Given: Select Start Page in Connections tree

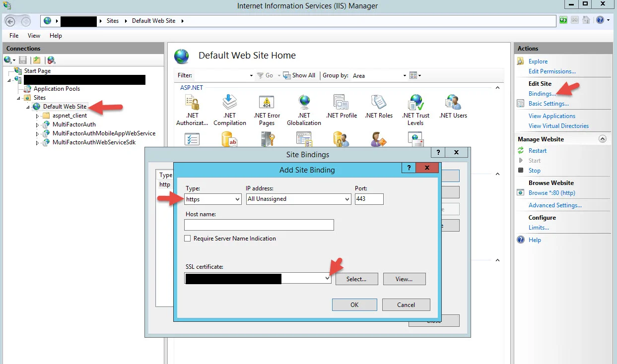Looking at the screenshot, I should pyautogui.click(x=37, y=71).
